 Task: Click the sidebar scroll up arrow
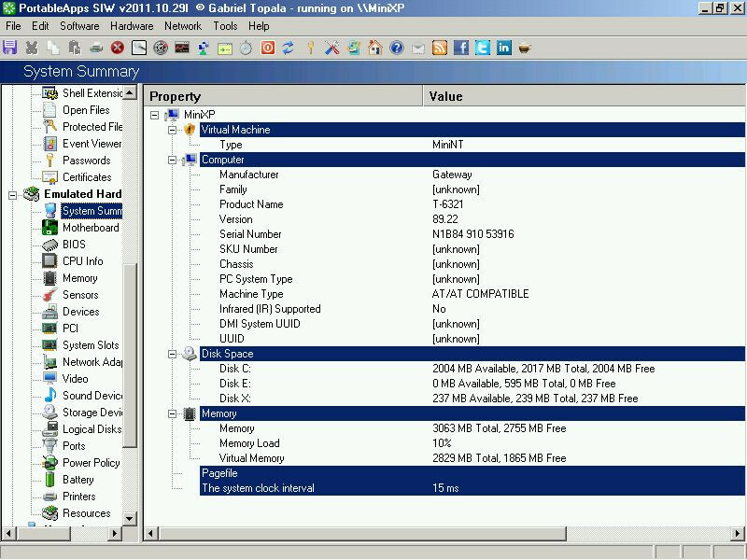[x=130, y=92]
